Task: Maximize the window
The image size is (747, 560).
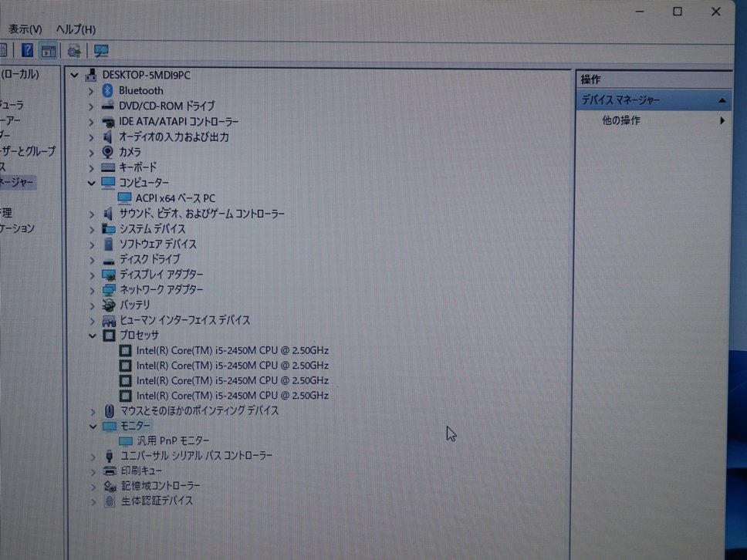Action: (678, 12)
